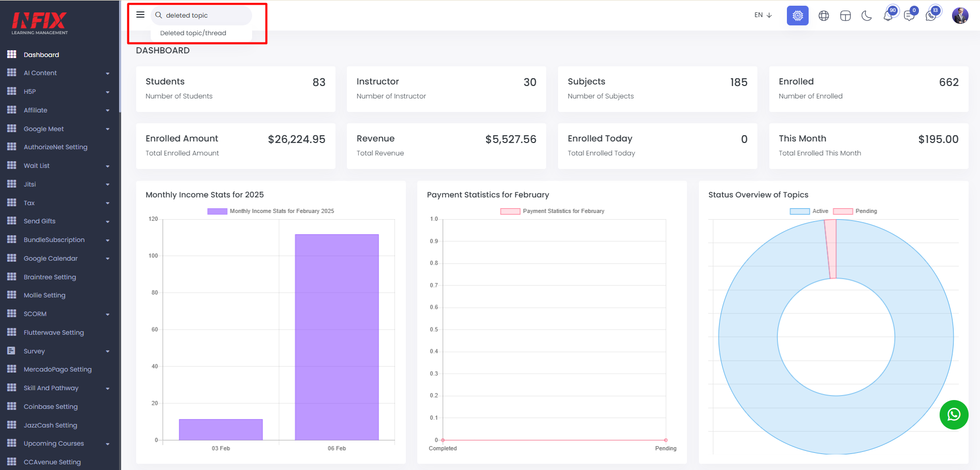This screenshot has width=980, height=470.
Task: Open Mollie Setting menu item
Action: (x=45, y=295)
